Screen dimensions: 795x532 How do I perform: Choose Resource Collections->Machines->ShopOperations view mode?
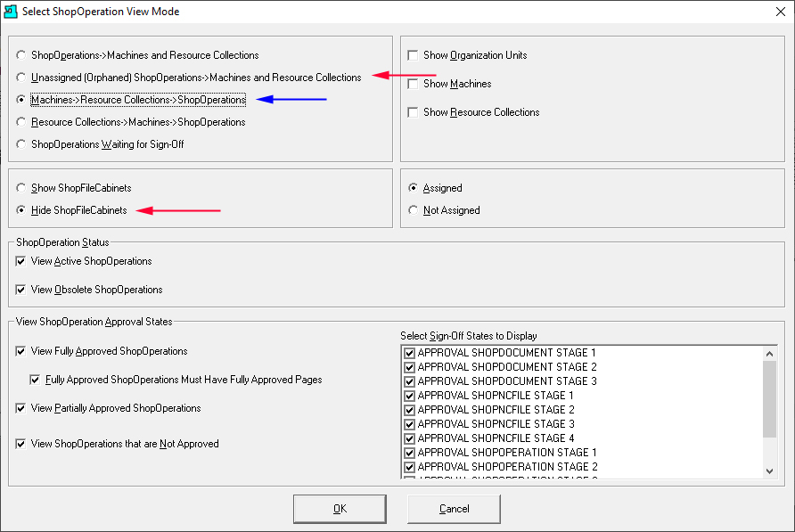(x=20, y=122)
